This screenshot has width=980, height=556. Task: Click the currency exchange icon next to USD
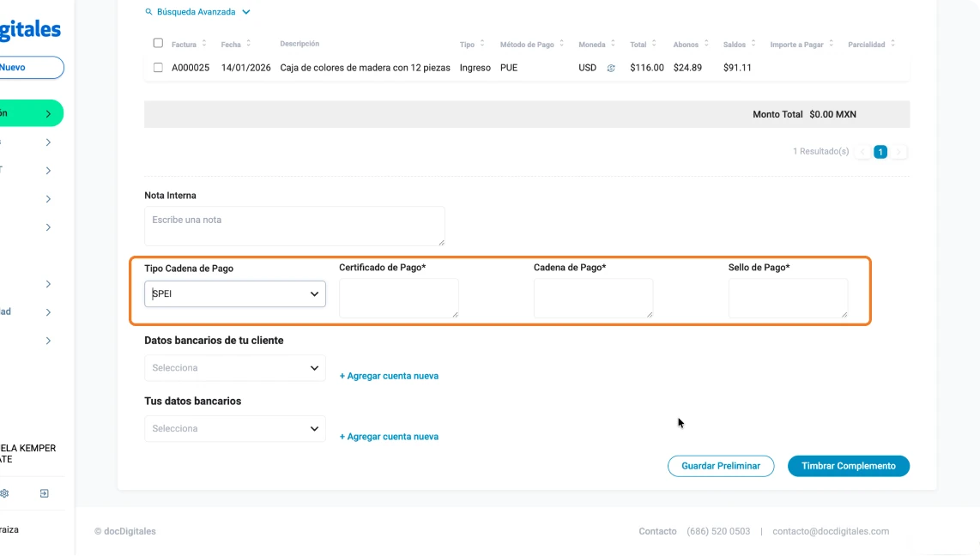pyautogui.click(x=611, y=68)
